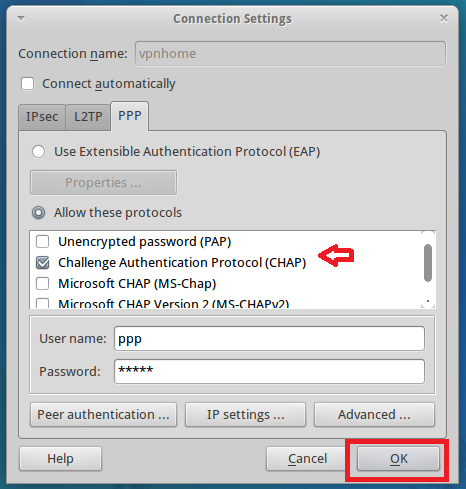Focus the Password input field
Image resolution: width=466 pixels, height=489 pixels.
[269, 371]
